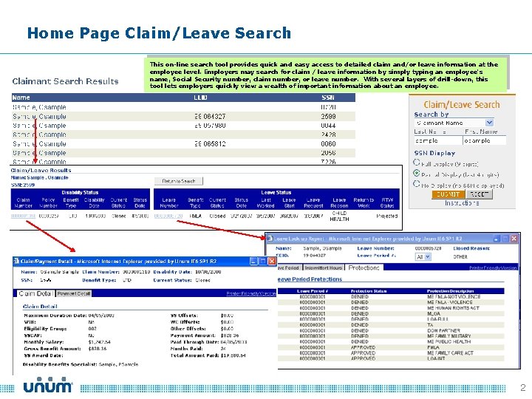
Task: Switch to the Payment Detail tab
Action: pos(74,293)
